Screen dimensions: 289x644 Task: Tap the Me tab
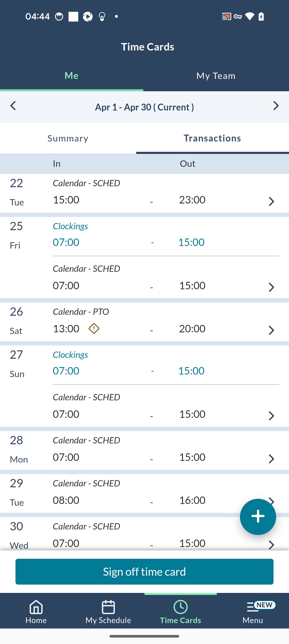[71, 76]
